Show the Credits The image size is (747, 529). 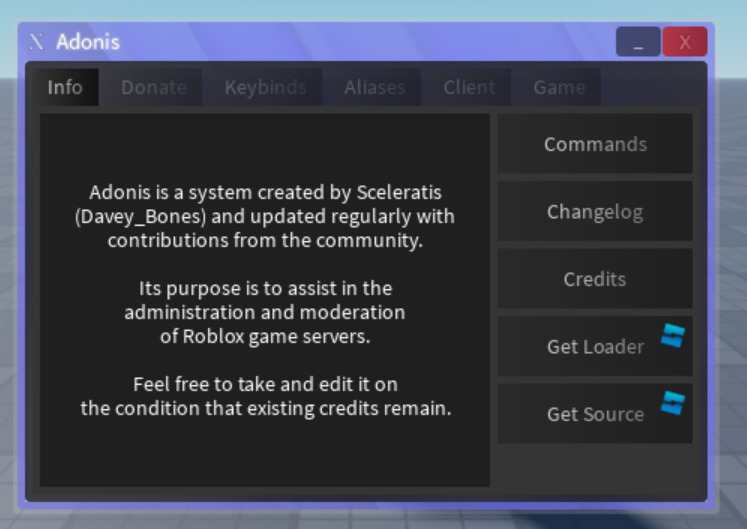[595, 279]
